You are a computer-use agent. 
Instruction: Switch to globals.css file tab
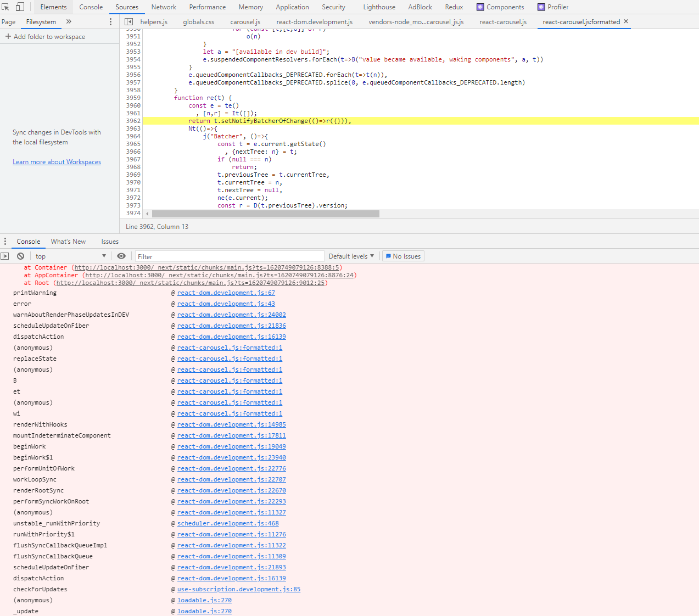pos(199,22)
